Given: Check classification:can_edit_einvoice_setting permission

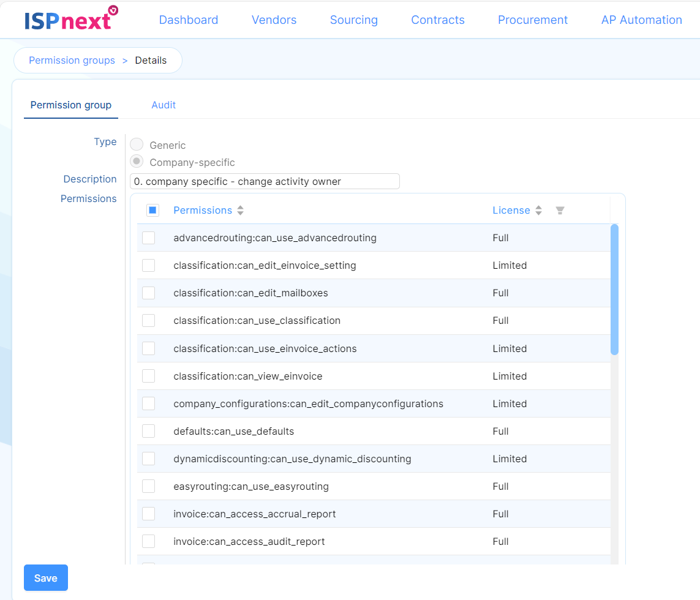Looking at the screenshot, I should (149, 266).
